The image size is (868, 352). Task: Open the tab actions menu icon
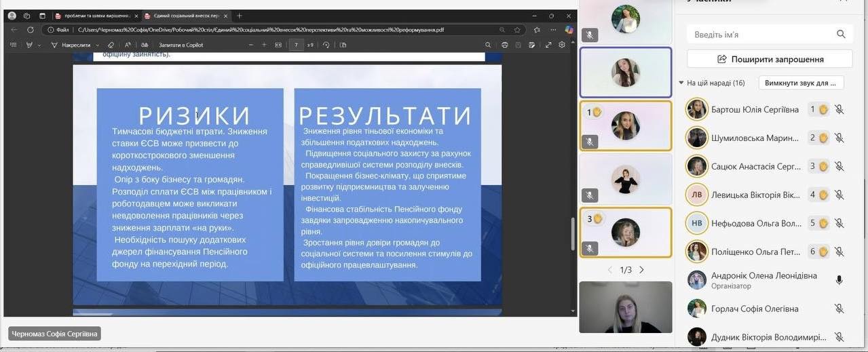click(42, 16)
